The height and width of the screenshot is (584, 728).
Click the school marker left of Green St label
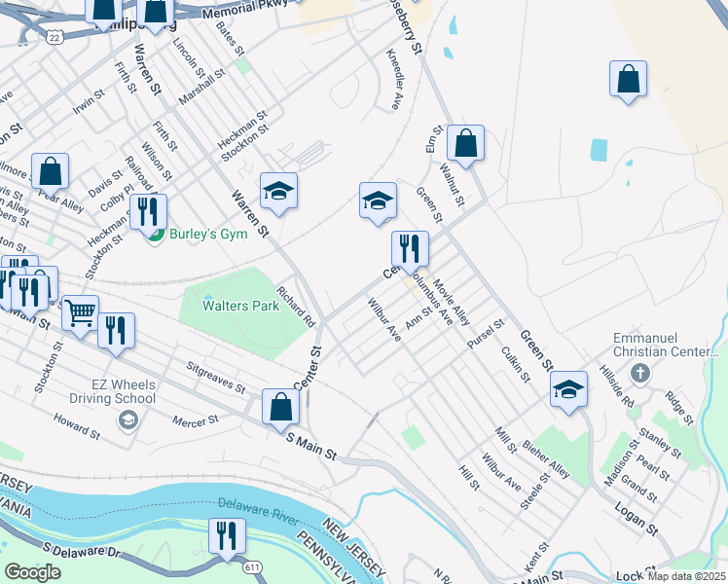pyautogui.click(x=378, y=201)
